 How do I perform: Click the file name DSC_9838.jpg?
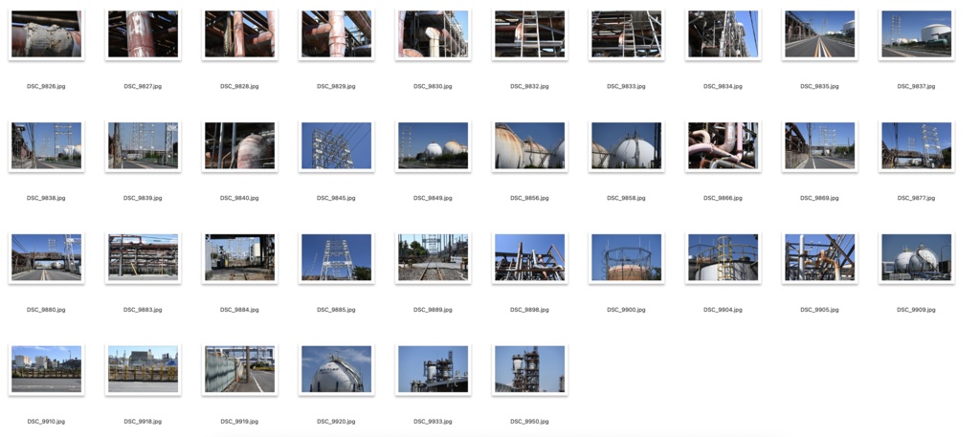tap(46, 198)
